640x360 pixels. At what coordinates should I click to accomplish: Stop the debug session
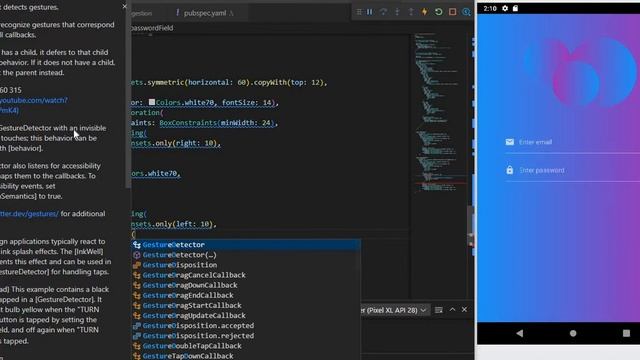tap(452, 12)
